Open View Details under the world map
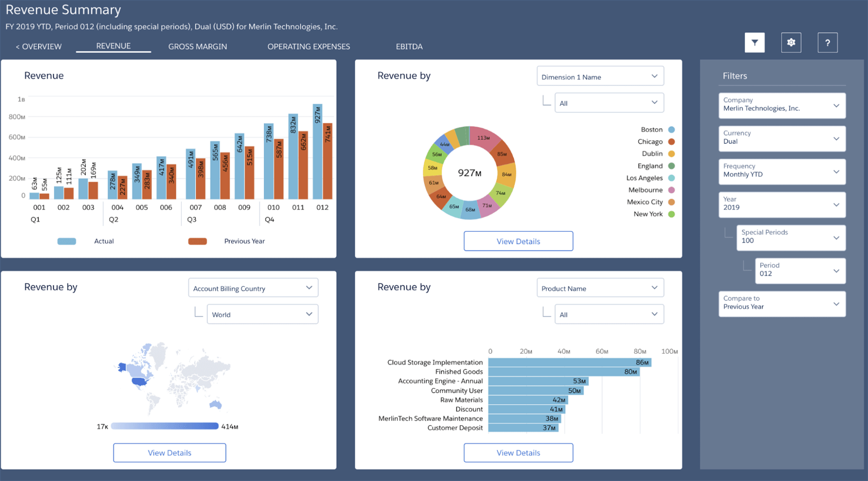 click(x=169, y=452)
